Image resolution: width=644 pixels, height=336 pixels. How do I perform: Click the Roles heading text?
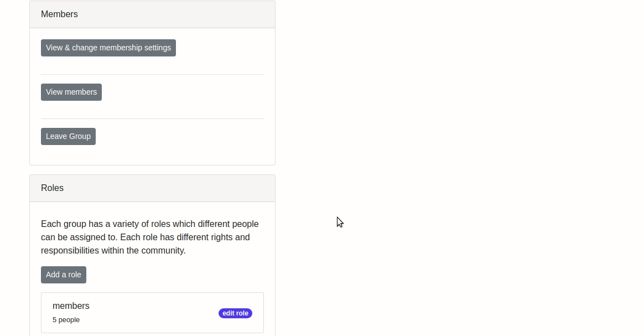52,188
